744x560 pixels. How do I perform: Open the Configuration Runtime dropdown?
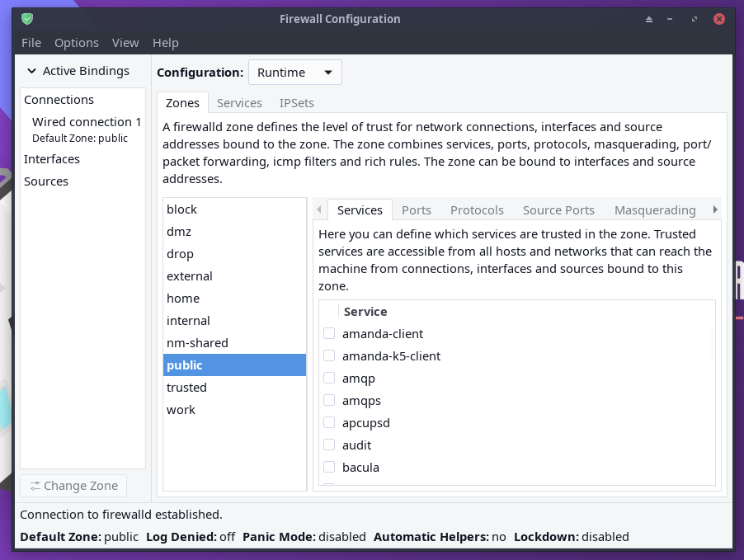tap(294, 73)
